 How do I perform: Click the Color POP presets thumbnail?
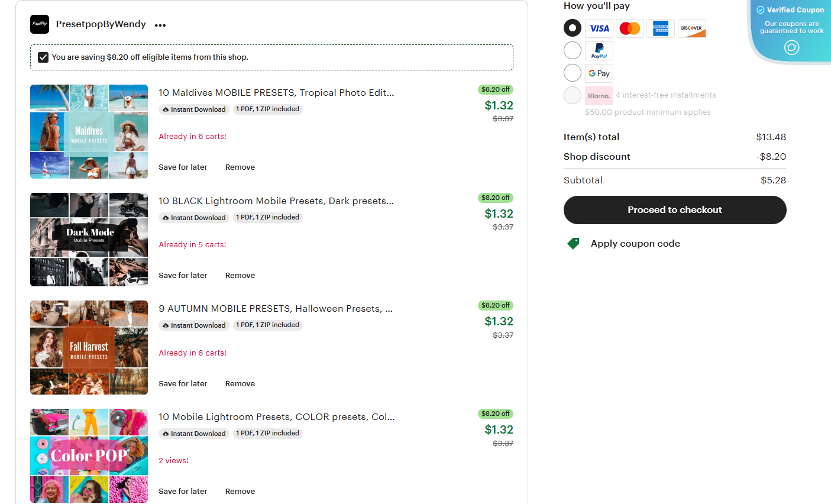(89, 455)
